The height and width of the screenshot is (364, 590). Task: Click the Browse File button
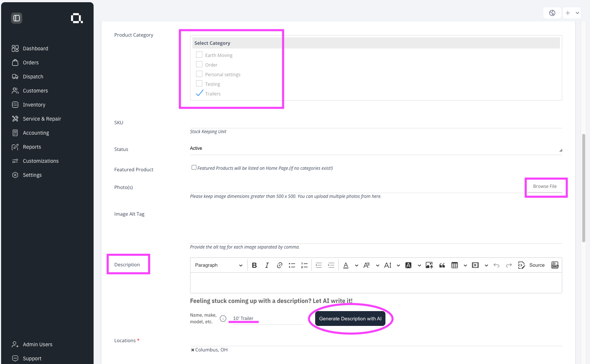pos(545,186)
